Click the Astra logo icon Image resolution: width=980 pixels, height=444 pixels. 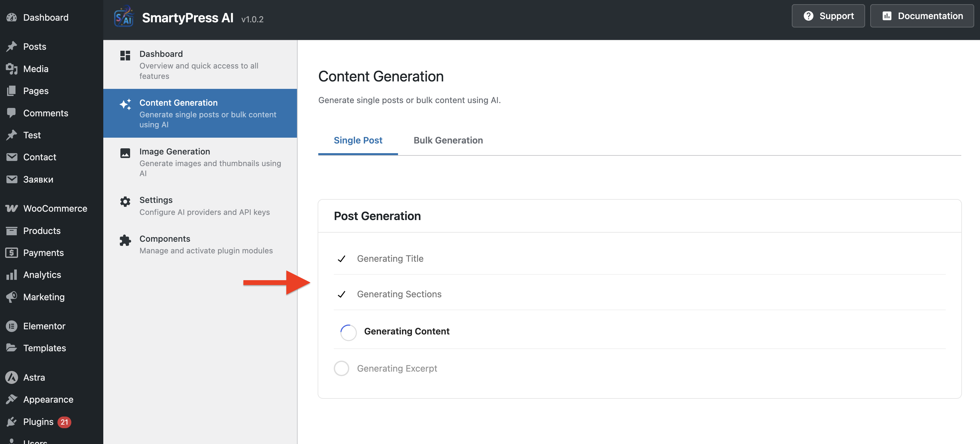tap(11, 377)
